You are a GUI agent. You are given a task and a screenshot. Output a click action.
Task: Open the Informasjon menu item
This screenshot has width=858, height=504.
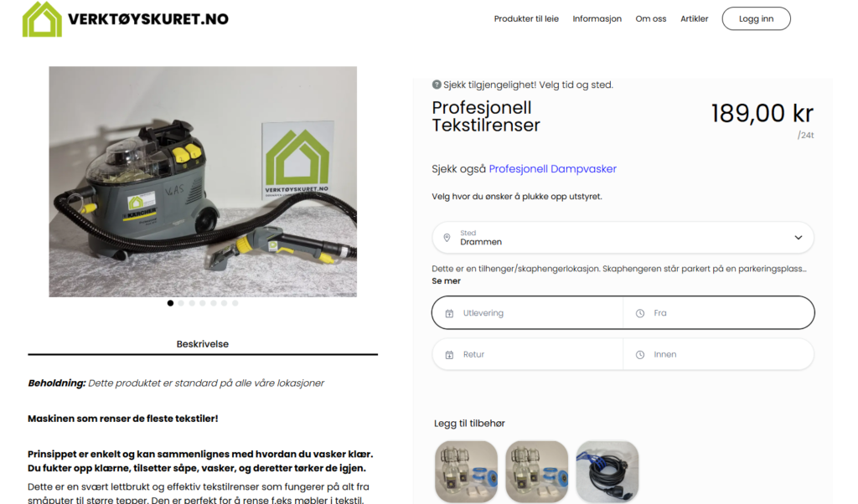tap(597, 18)
